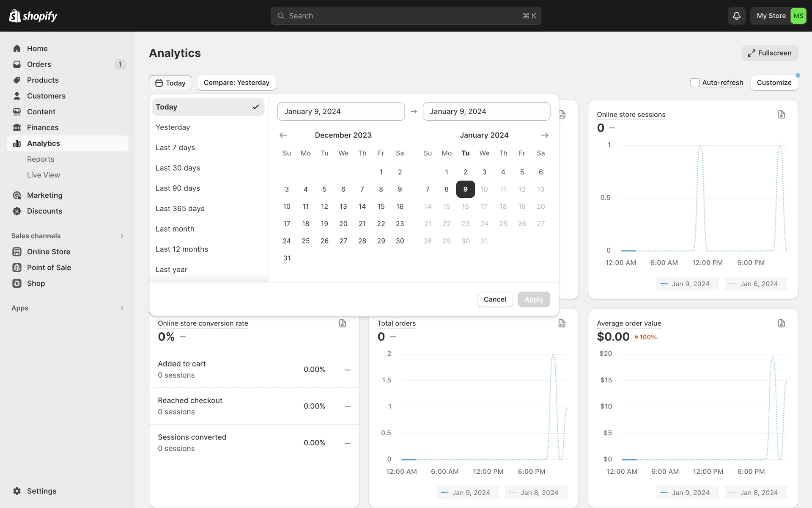The height and width of the screenshot is (508, 812).
Task: Open report icon on Total orders card
Action: (x=562, y=323)
